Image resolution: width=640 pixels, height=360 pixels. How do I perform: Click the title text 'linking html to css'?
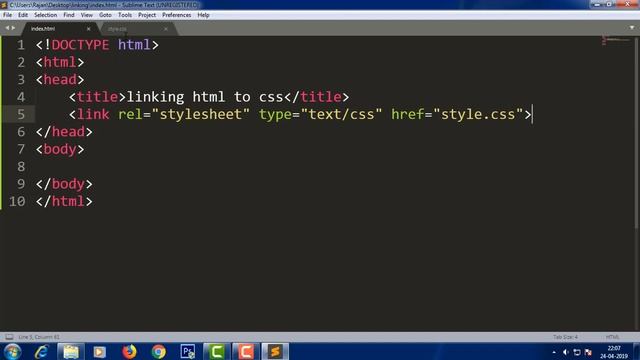(205, 97)
